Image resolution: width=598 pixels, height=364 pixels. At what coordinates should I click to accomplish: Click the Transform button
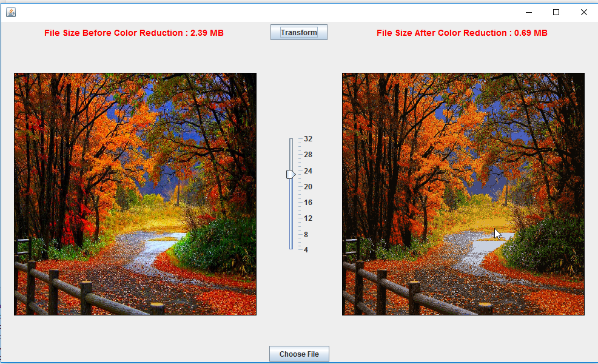pyautogui.click(x=298, y=32)
